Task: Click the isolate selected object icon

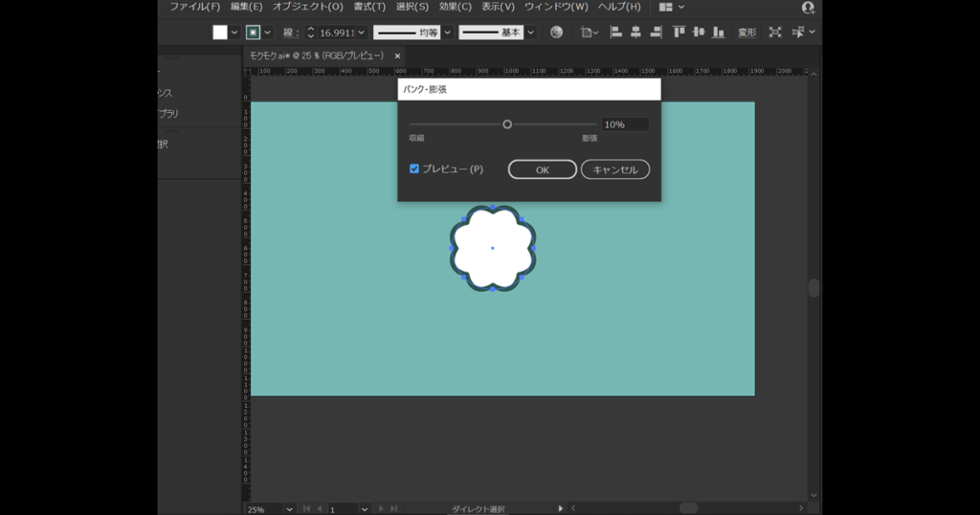Action: click(774, 32)
